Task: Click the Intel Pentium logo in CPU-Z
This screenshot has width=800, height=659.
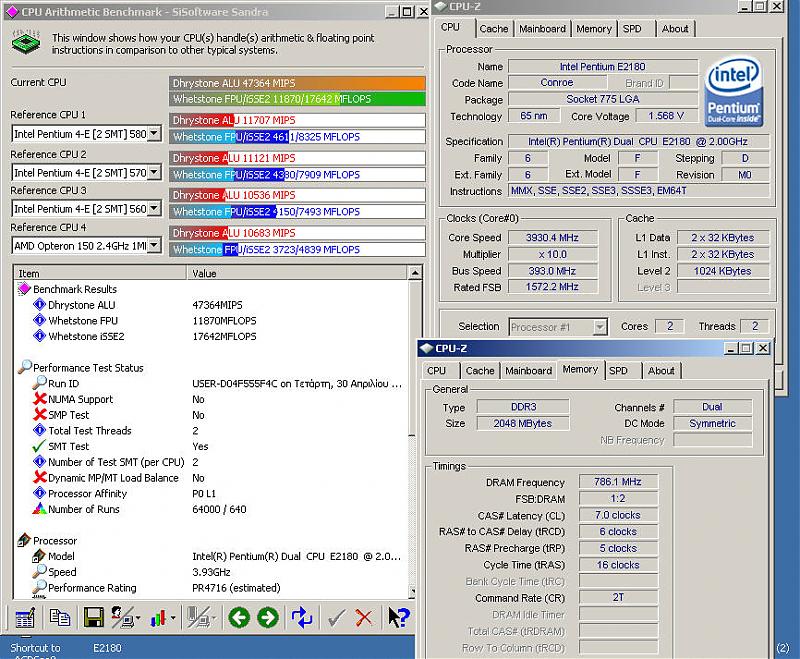Action: [734, 91]
